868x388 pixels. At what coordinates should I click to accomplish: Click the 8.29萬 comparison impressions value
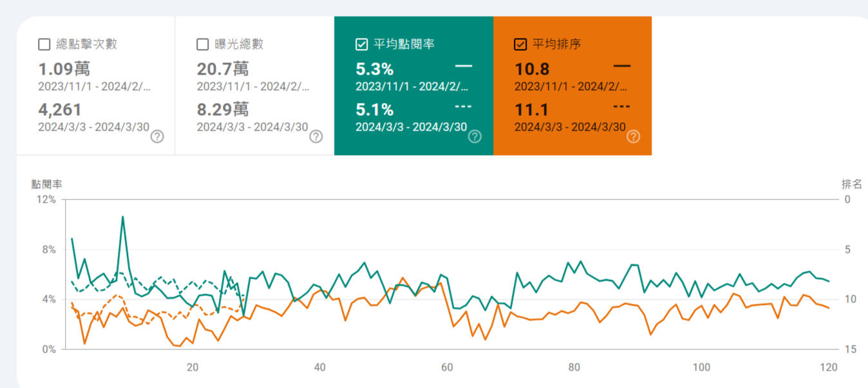[x=223, y=110]
